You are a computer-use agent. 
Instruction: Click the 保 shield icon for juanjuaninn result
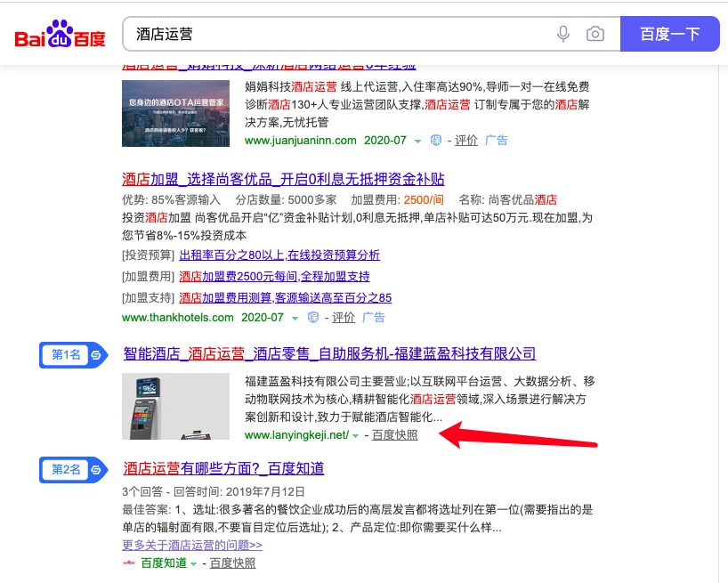pyautogui.click(x=435, y=140)
